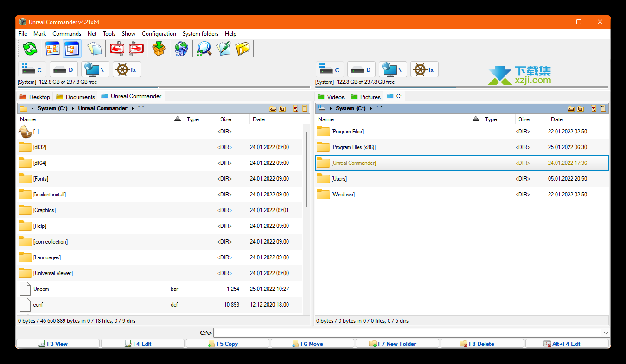This screenshot has height=364, width=626.
Task: Expand the arrow before *.* in right path
Action: coord(370,108)
